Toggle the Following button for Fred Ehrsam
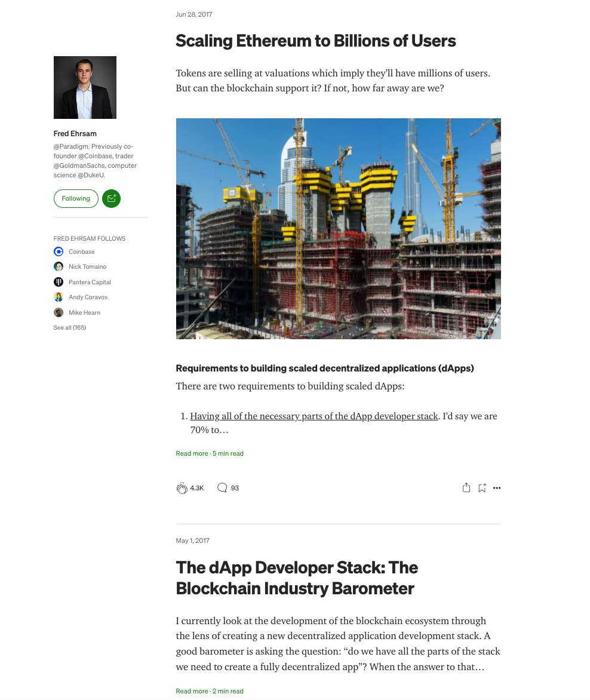Screen dimensions: 590x700 tap(76, 199)
